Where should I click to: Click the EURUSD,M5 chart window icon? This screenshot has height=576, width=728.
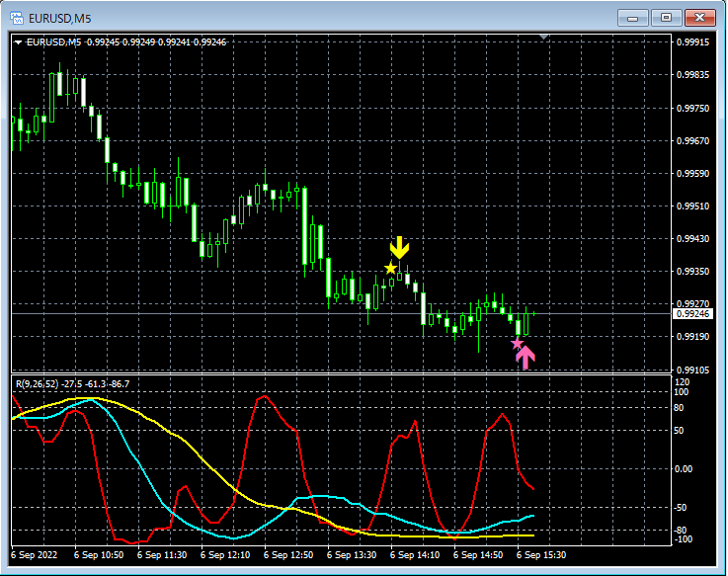pyautogui.click(x=17, y=18)
